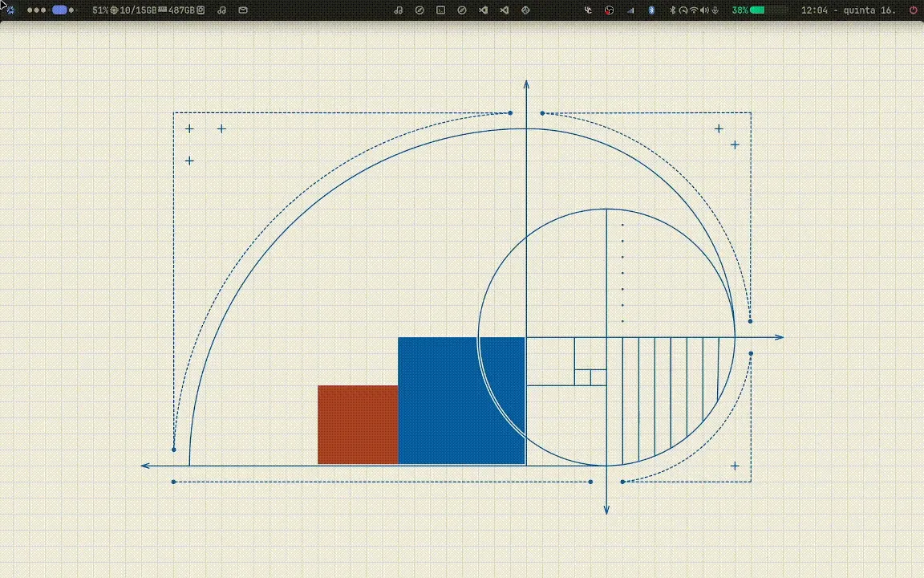The image size is (924, 578).
Task: Switch to the active highlighted workspace pill
Action: [x=59, y=10]
